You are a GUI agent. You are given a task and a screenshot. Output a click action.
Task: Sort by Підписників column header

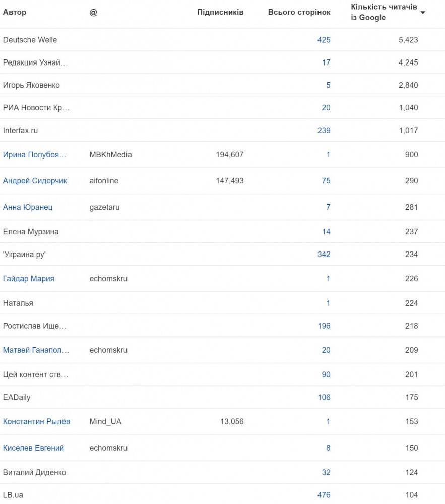[220, 12]
